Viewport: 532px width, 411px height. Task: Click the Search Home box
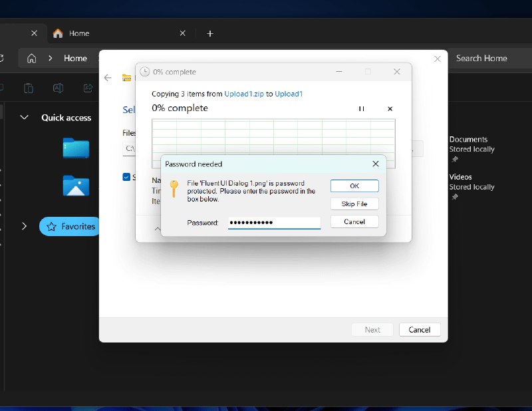[489, 59]
